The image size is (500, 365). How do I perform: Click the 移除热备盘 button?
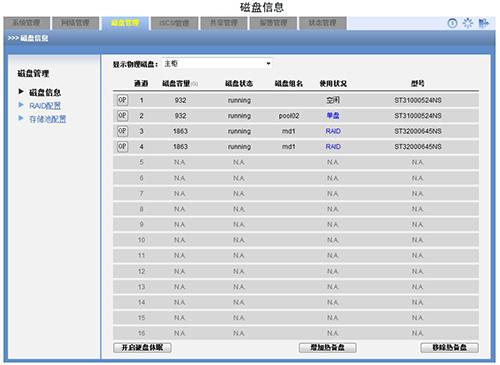(449, 347)
